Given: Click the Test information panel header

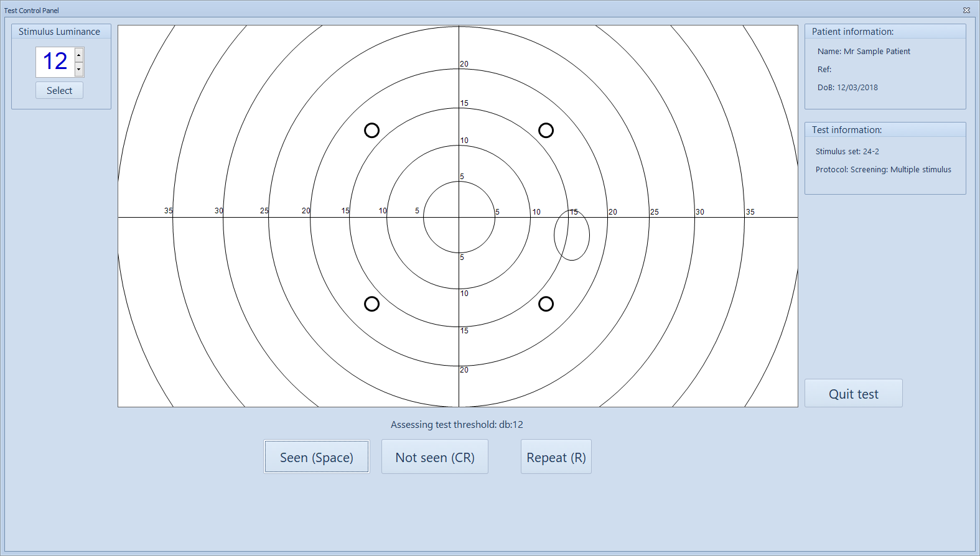Looking at the screenshot, I should [846, 130].
